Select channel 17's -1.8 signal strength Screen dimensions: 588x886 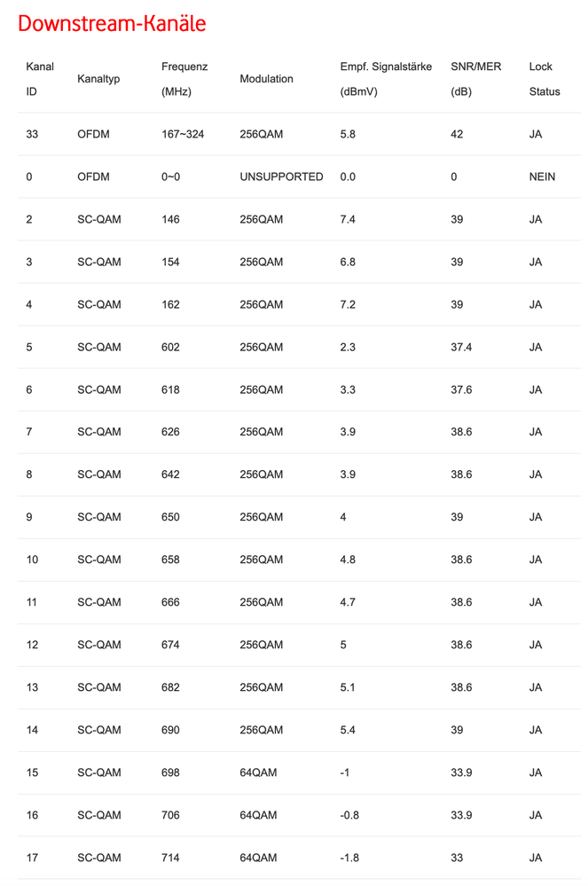[349, 858]
